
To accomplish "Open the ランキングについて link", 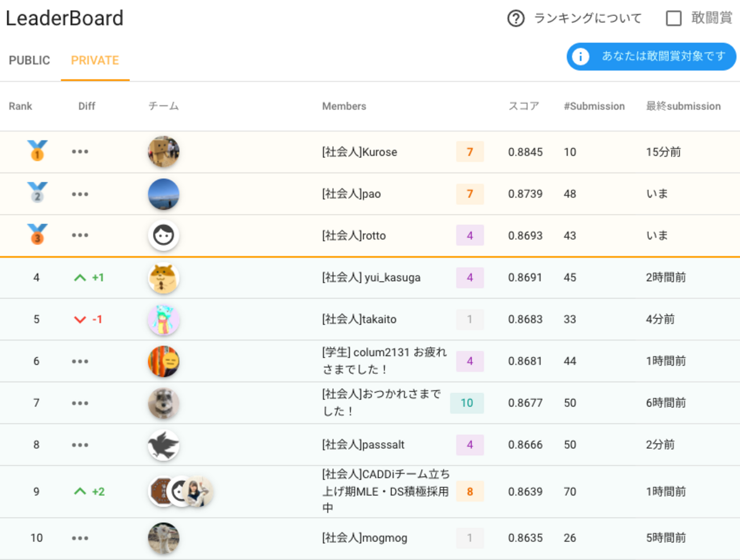I will click(587, 18).
